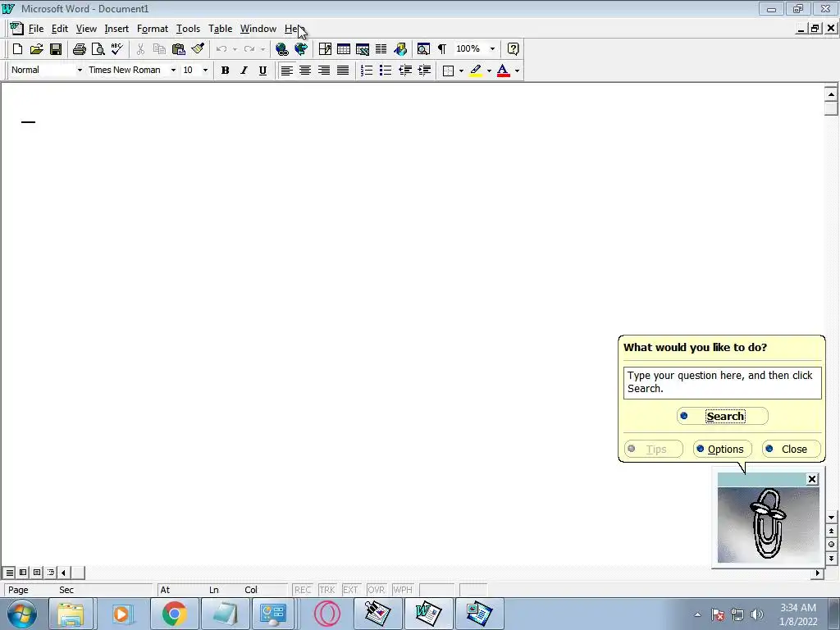The width and height of the screenshot is (840, 630).
Task: Click Options in the assistant balloon
Action: coord(722,449)
